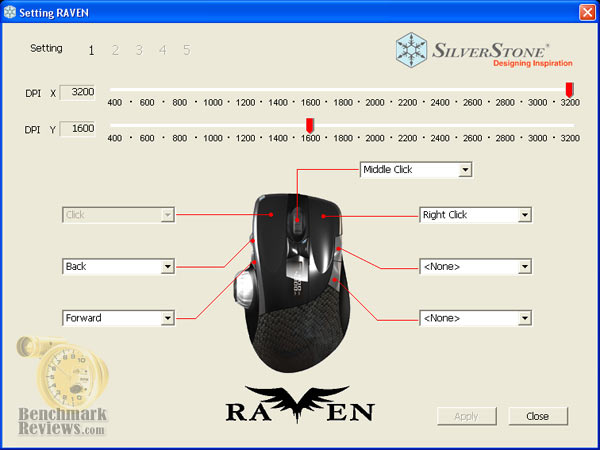This screenshot has height=450, width=600.
Task: Click the DPI X slider red handle
Action: pos(569,90)
